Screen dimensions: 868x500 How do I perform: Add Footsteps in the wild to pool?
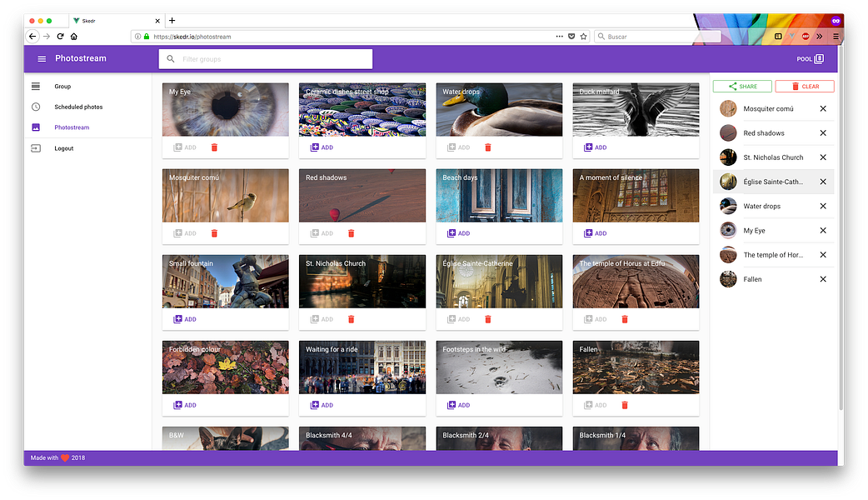coord(458,405)
